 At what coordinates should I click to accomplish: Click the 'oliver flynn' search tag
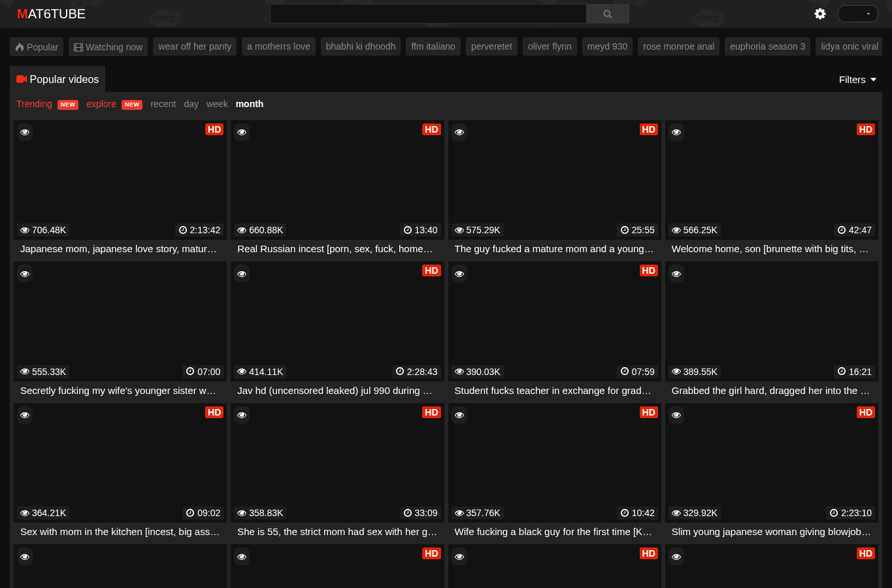click(x=550, y=46)
